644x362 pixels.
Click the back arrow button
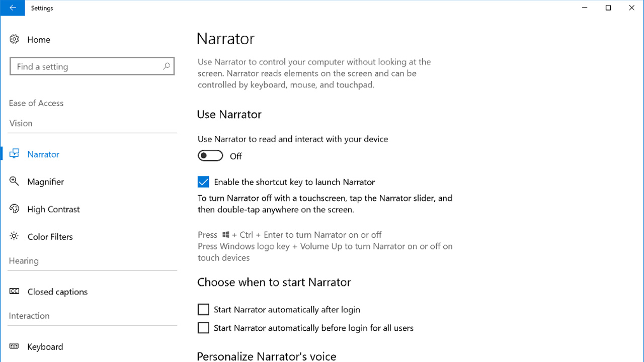(x=12, y=8)
